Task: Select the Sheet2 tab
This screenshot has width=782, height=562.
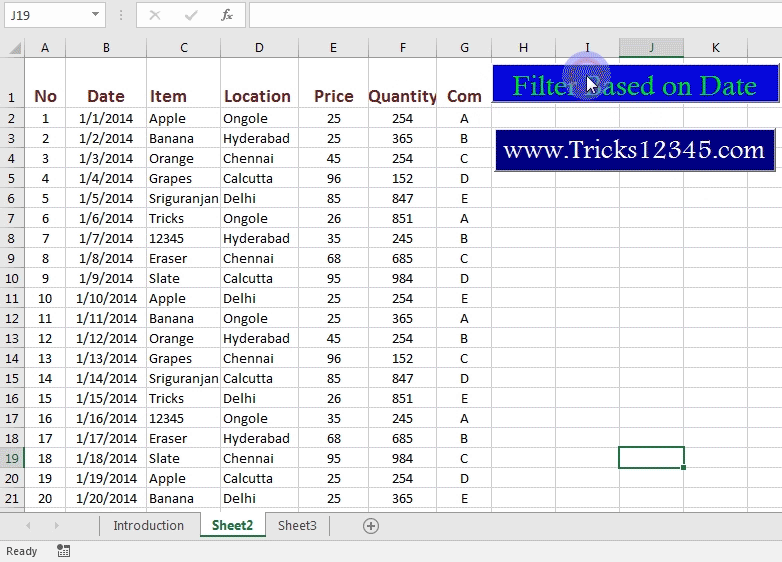Action: pos(232,526)
